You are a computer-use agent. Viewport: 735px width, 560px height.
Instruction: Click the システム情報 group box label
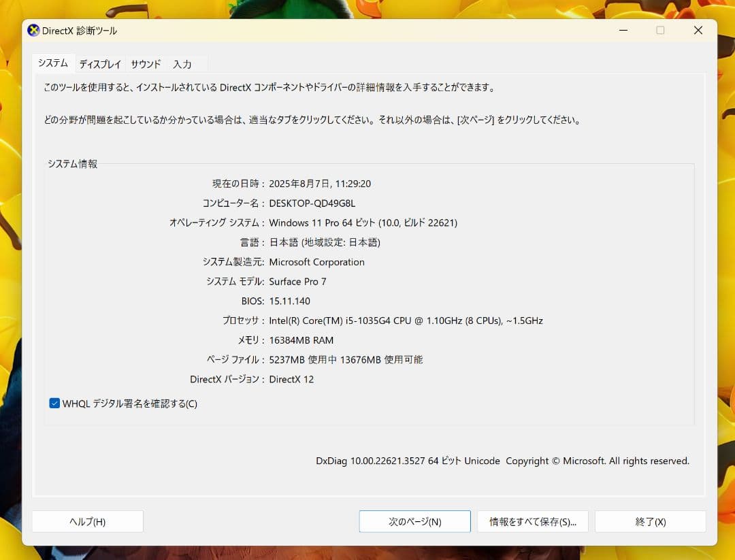point(71,164)
